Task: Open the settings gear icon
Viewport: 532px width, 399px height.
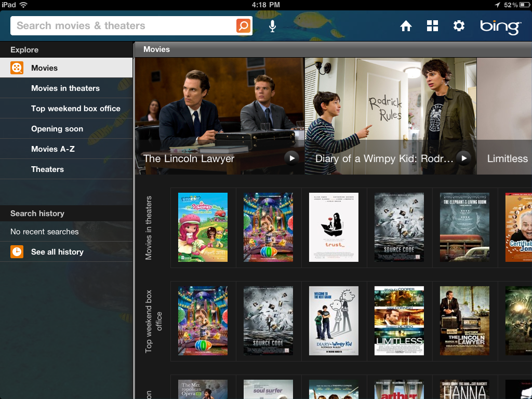Action: [459, 25]
